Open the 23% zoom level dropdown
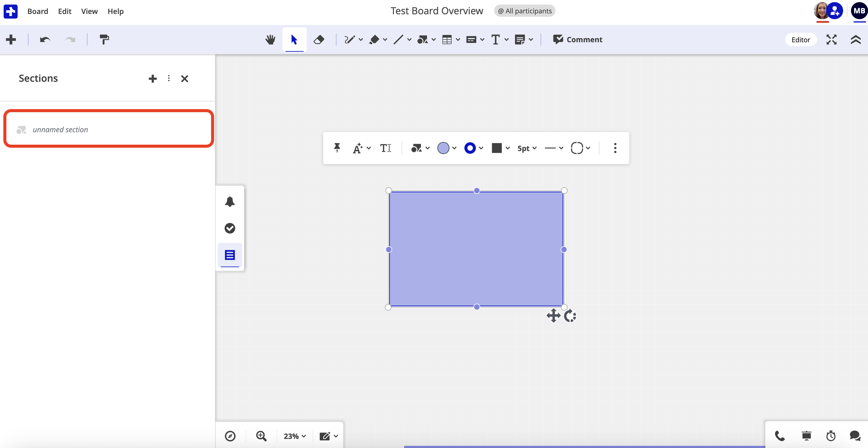The height and width of the screenshot is (448, 868). (294, 436)
